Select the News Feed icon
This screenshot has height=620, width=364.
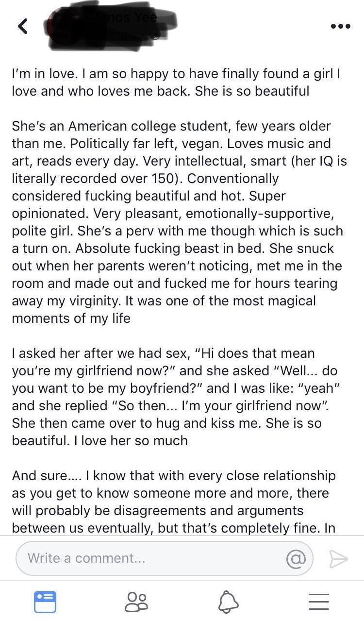45,601
